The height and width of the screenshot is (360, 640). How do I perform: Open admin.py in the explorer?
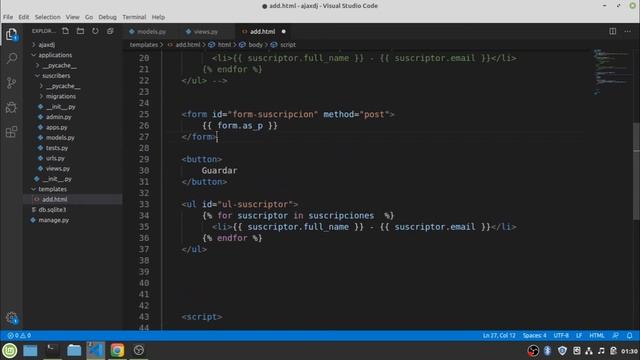tap(58, 117)
